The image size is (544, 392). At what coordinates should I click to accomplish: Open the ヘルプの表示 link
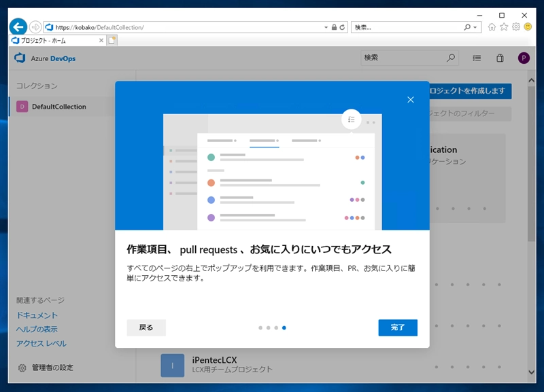[37, 329]
